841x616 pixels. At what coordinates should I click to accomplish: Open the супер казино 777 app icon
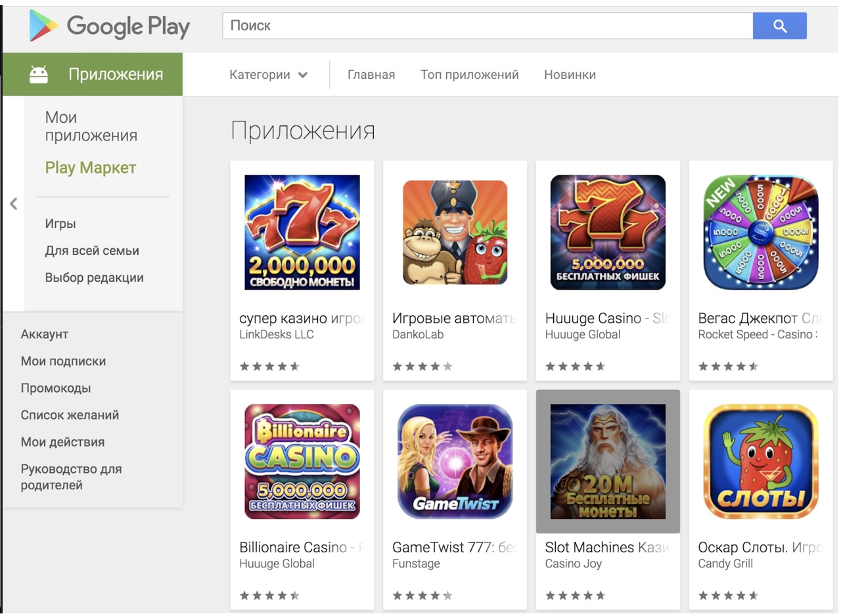[x=302, y=232]
